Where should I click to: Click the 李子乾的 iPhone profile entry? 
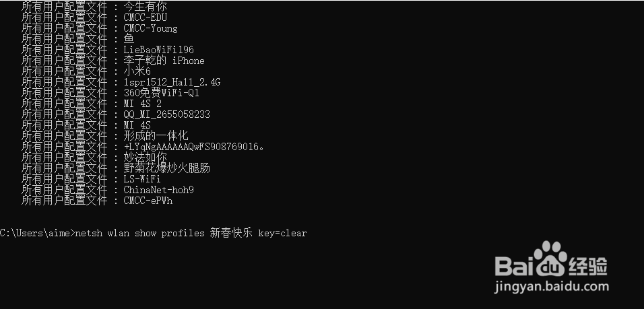[x=164, y=61]
